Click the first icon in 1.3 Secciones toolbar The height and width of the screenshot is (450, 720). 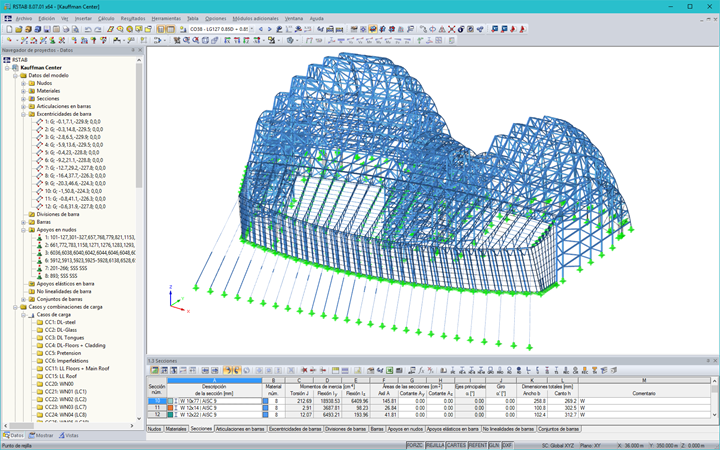coord(155,370)
